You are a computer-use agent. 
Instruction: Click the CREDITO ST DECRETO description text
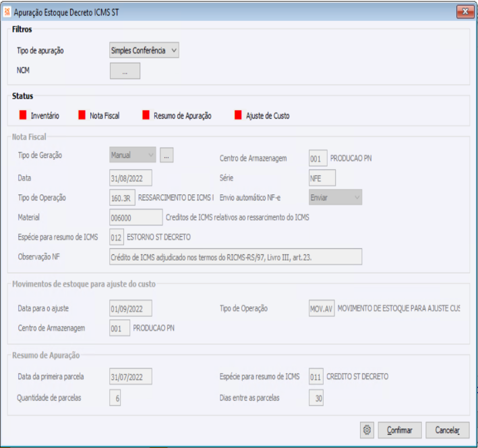tap(357, 376)
